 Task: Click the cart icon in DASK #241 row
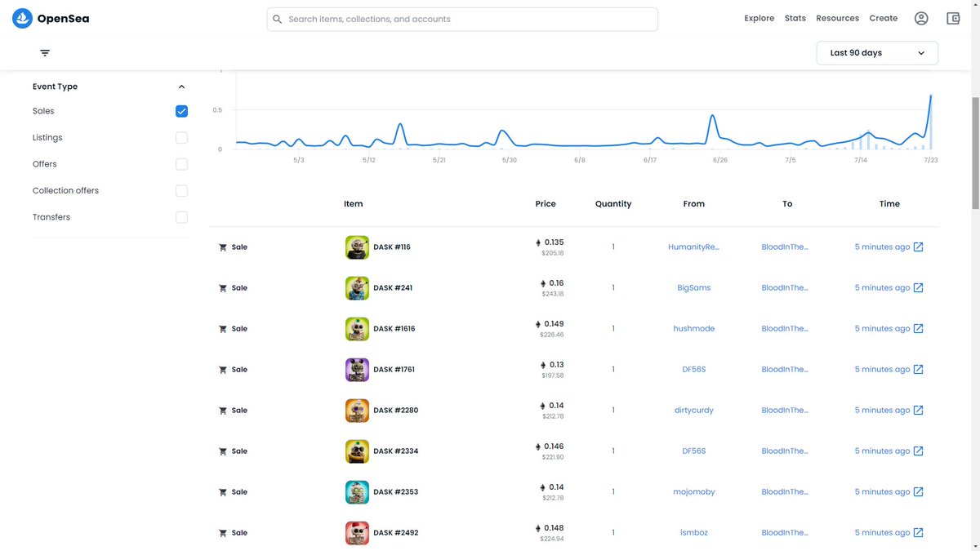tap(223, 288)
